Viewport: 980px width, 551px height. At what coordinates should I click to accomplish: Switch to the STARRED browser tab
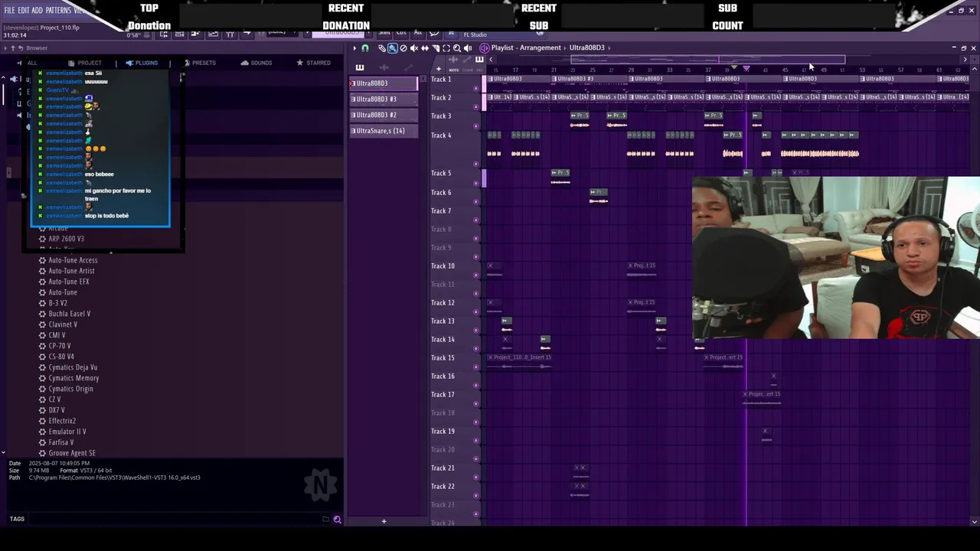tap(314, 63)
